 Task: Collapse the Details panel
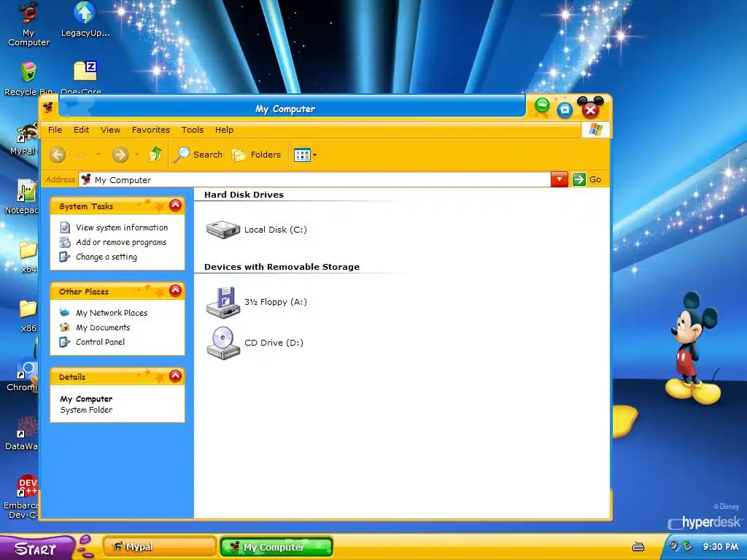(x=175, y=376)
